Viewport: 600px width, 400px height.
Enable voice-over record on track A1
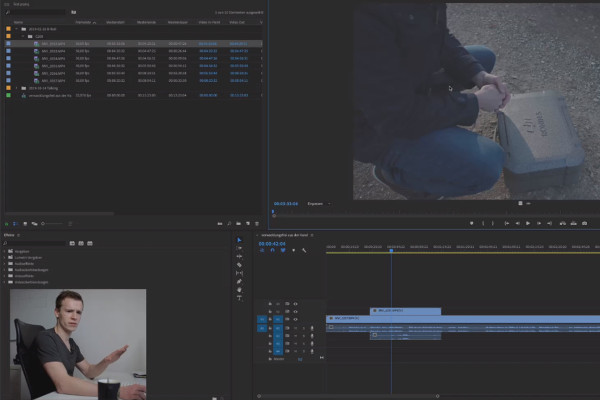pos(312,328)
